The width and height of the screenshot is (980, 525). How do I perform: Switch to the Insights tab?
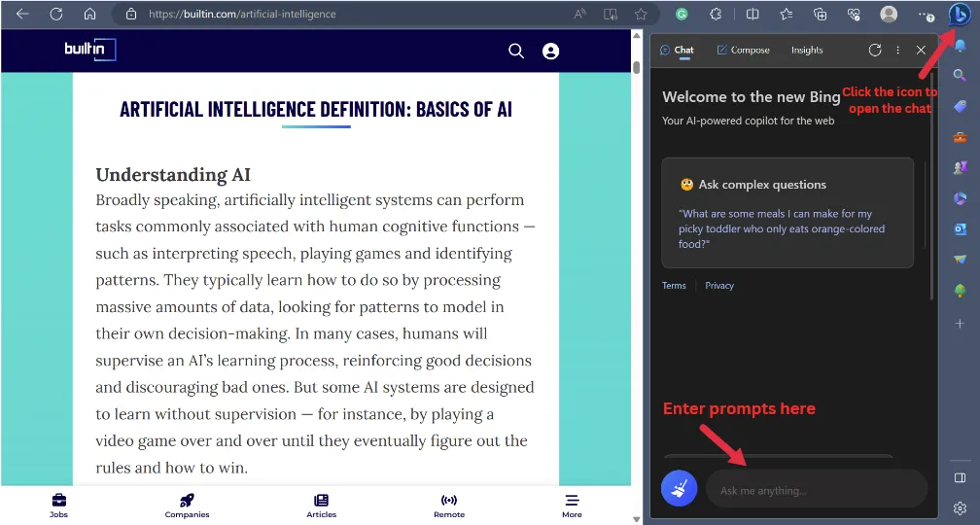click(807, 50)
